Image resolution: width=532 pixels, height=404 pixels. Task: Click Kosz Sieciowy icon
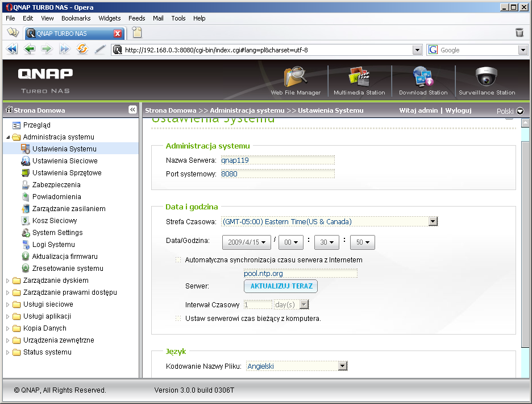[x=26, y=221]
